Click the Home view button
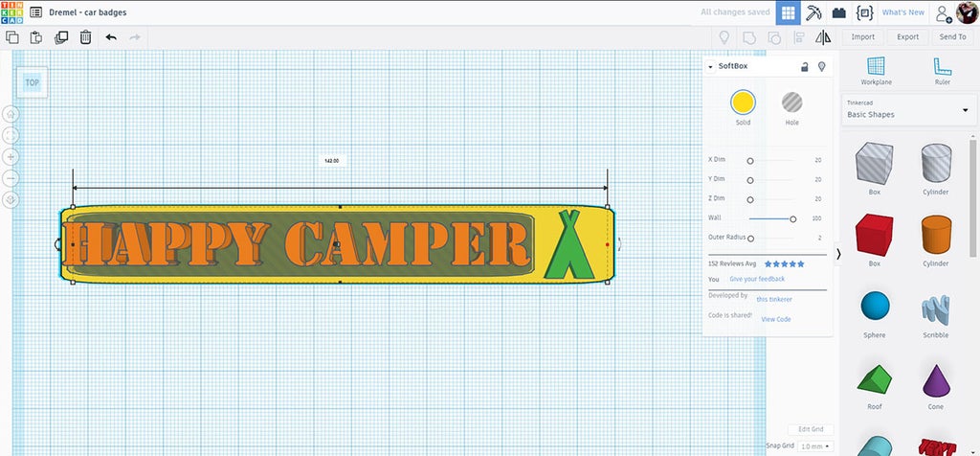This screenshot has height=456, width=980. 11,114
